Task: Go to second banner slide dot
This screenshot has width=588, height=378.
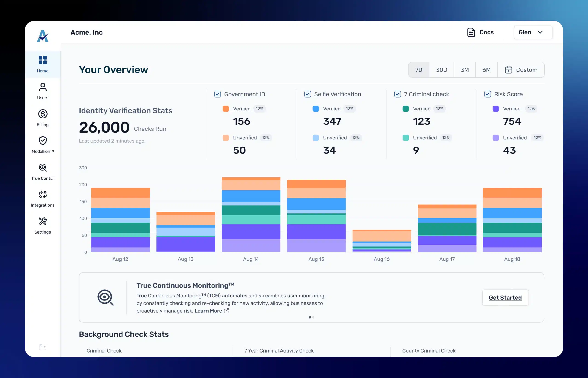Action: point(313,317)
